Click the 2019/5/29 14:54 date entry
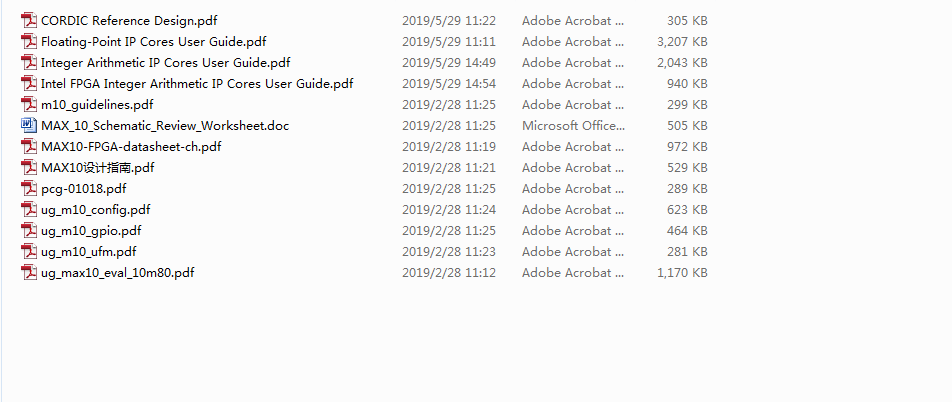The width and height of the screenshot is (952, 402). tap(449, 84)
